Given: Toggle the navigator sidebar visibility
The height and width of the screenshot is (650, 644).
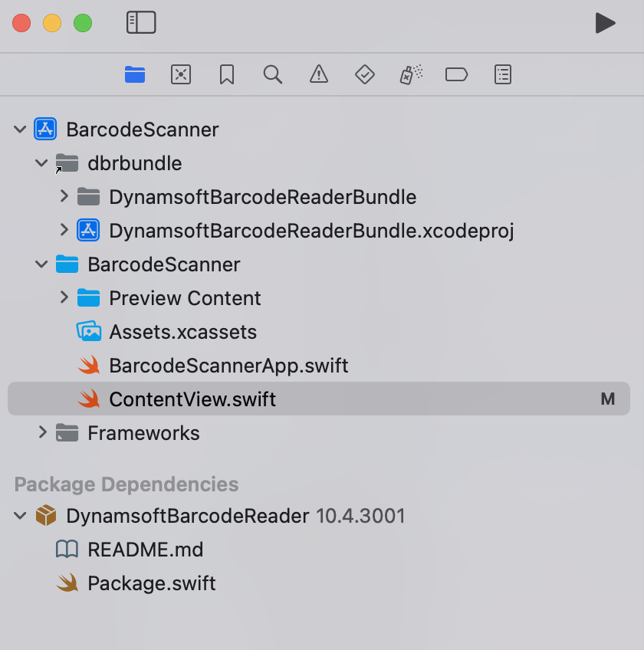Looking at the screenshot, I should click(141, 23).
